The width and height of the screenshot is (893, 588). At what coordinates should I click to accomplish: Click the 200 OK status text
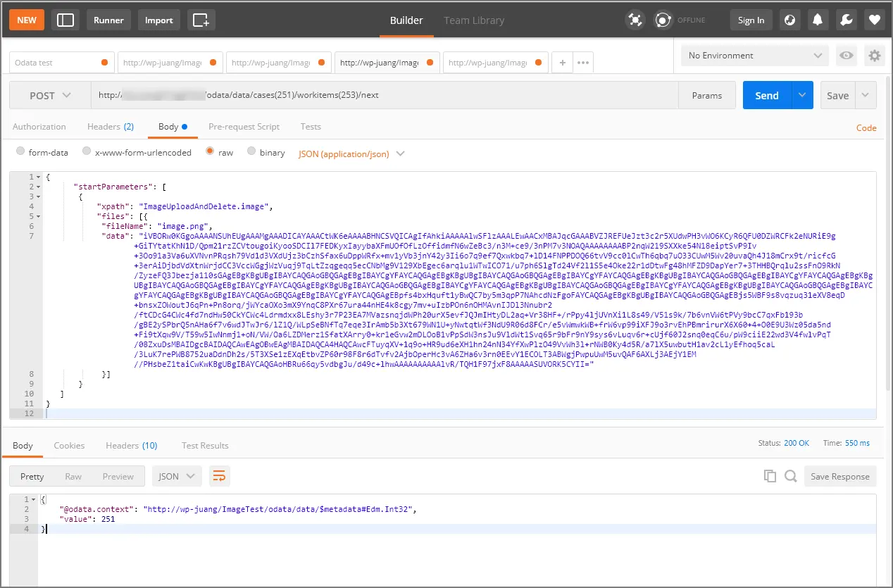click(796, 443)
